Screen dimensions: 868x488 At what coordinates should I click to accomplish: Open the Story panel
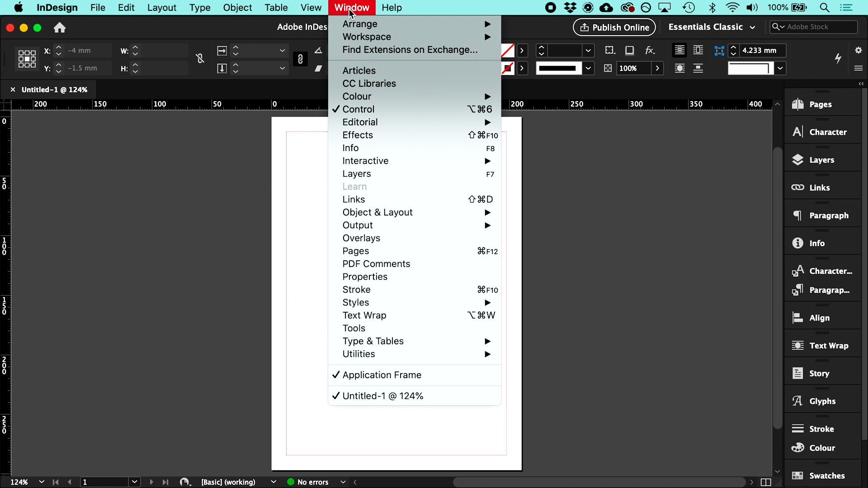click(x=818, y=373)
